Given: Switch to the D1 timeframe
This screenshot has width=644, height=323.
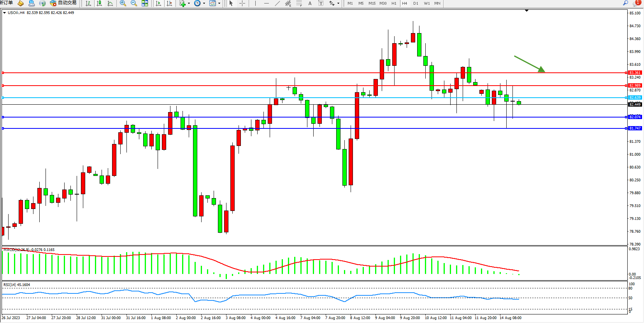Looking at the screenshot, I should coord(416,4).
